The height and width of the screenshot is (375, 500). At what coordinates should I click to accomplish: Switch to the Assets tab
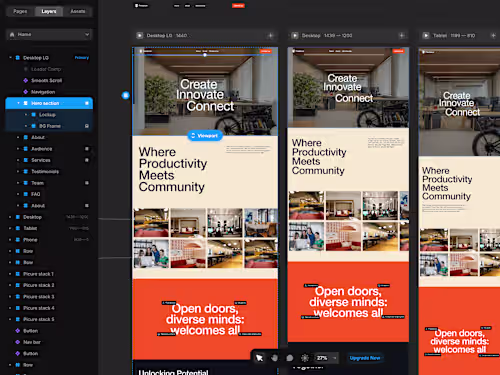pos(78,11)
